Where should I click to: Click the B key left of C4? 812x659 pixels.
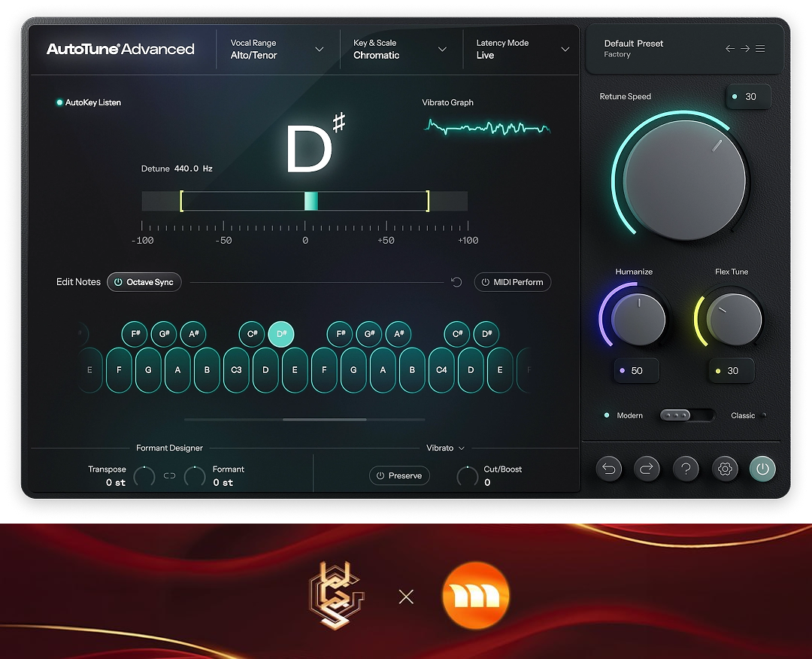(412, 370)
